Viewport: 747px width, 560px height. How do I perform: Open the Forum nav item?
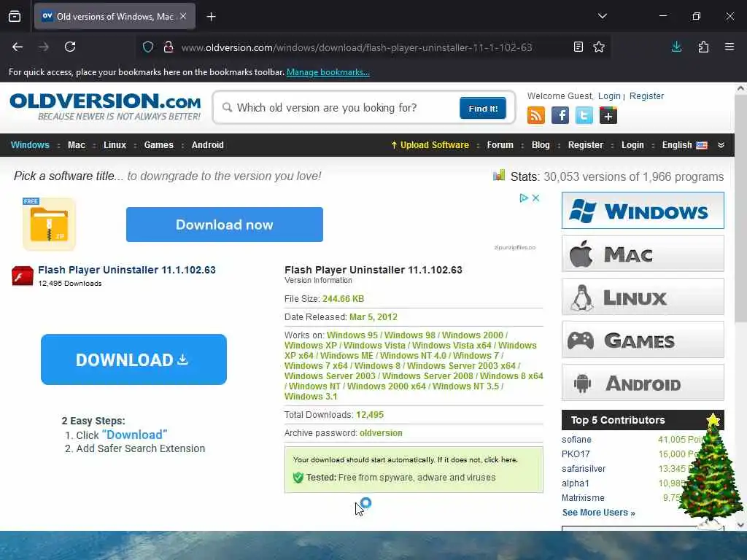[x=500, y=145]
